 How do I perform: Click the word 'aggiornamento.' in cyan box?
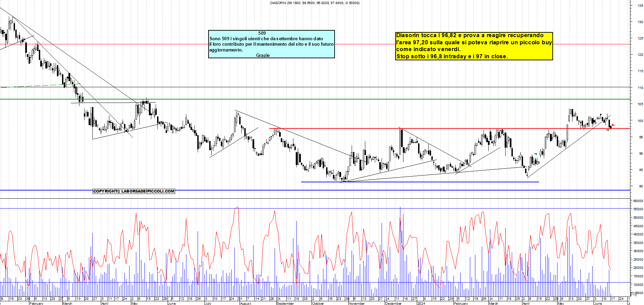coord(226,50)
